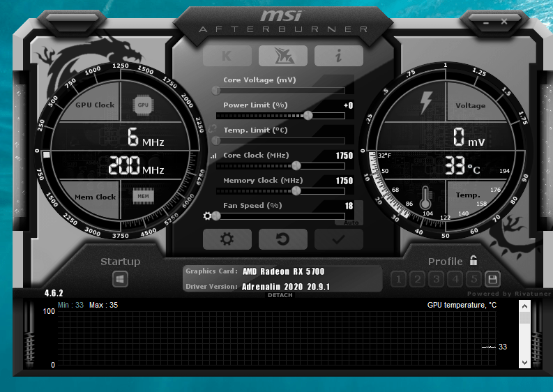Click driver version Adrenalin 2020 20.9.1 text
Image resolution: width=553 pixels, height=392 pixels.
coord(286,287)
